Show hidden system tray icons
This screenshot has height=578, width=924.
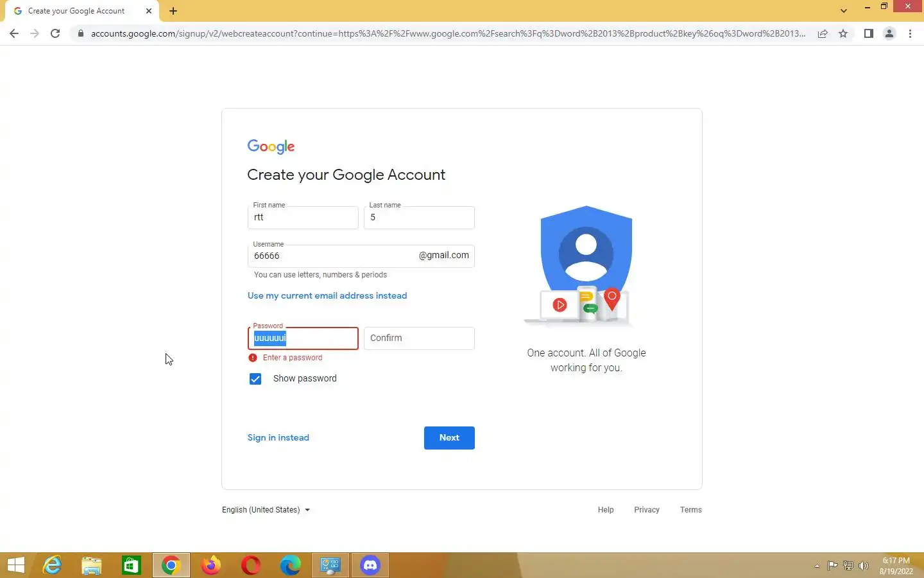click(x=817, y=566)
